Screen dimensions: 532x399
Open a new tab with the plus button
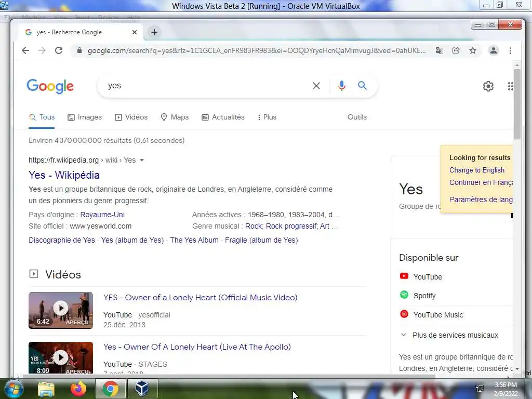coord(154,32)
